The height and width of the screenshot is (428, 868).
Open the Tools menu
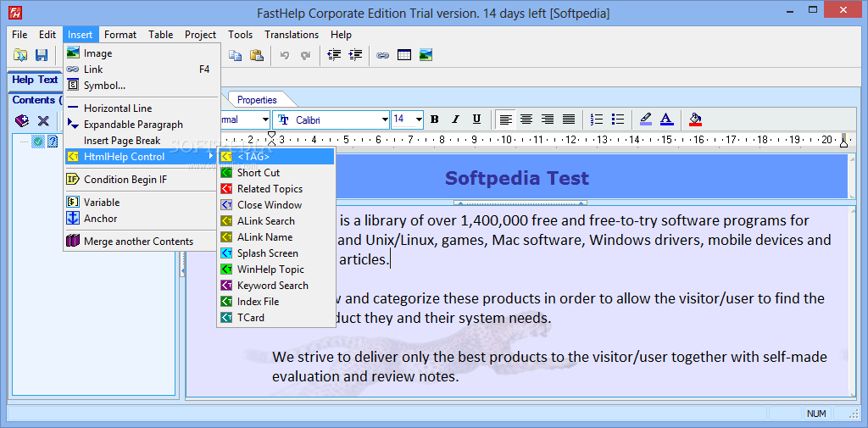(x=240, y=35)
